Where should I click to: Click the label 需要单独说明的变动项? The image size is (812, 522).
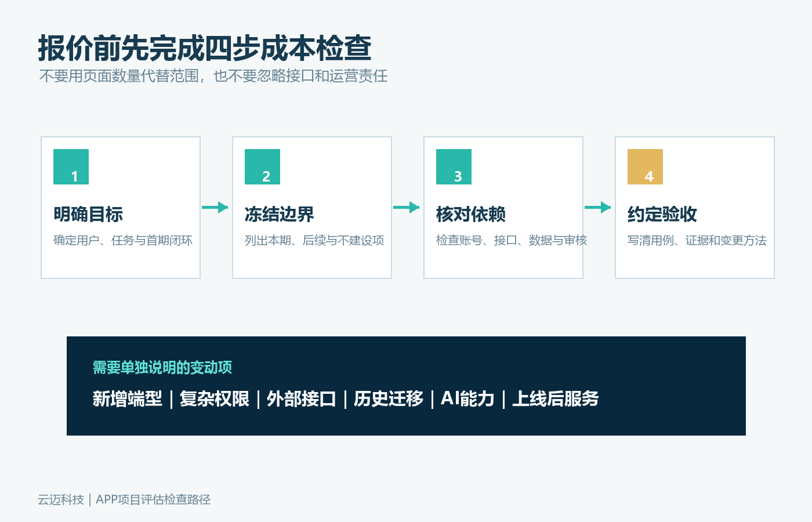(162, 367)
